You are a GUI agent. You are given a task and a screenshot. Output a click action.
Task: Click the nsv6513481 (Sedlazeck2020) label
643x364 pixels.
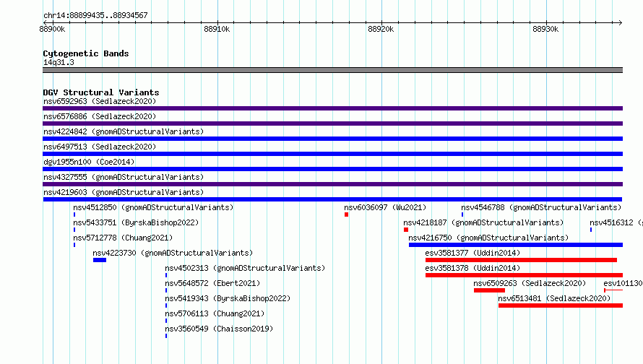[554, 298]
